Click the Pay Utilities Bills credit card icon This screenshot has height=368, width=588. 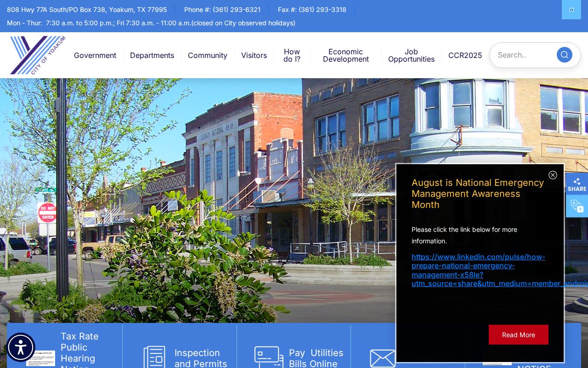click(269, 357)
